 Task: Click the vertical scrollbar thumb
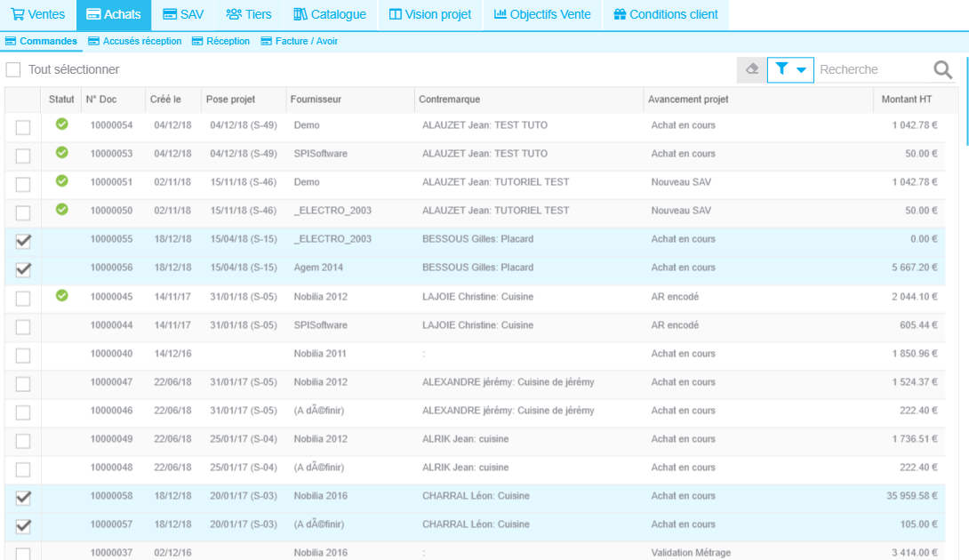click(x=966, y=101)
